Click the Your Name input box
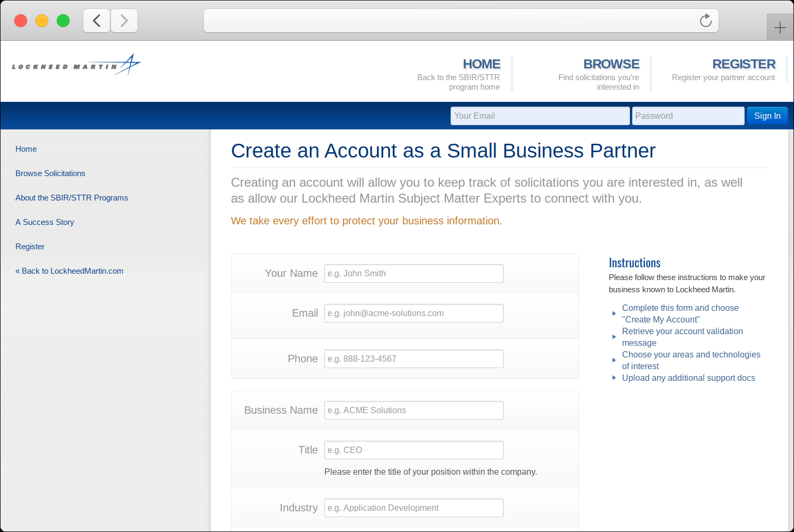The width and height of the screenshot is (794, 532). pyautogui.click(x=413, y=273)
